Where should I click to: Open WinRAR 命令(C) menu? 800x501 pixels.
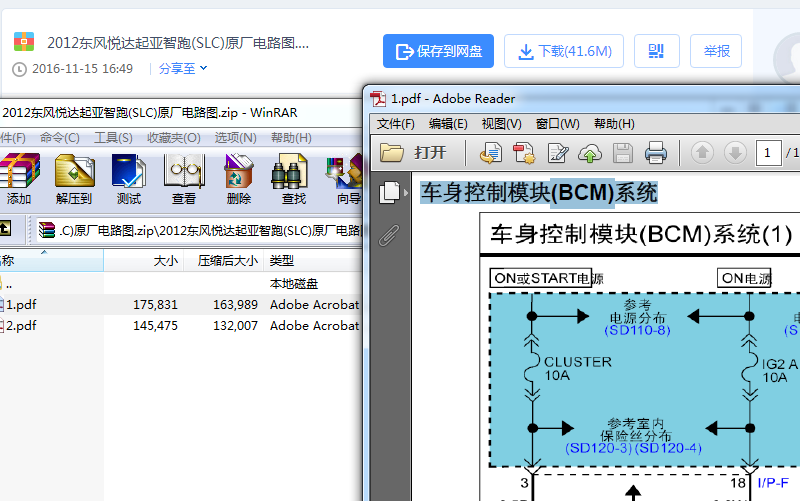[60, 138]
